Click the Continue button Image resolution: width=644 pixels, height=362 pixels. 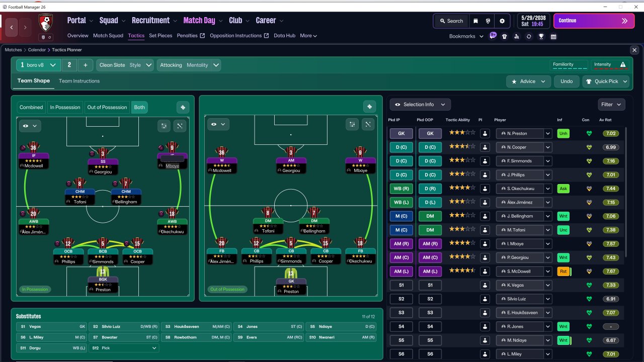594,21
